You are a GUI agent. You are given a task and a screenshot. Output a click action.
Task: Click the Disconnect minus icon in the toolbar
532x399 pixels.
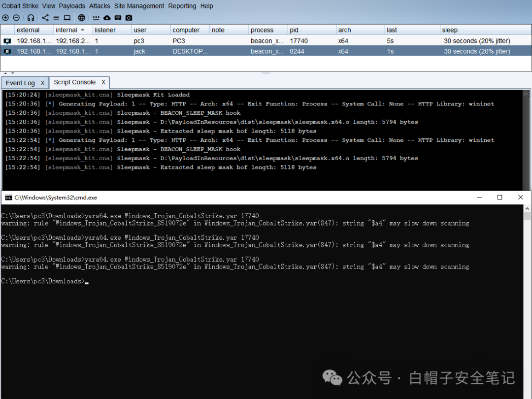[16, 18]
